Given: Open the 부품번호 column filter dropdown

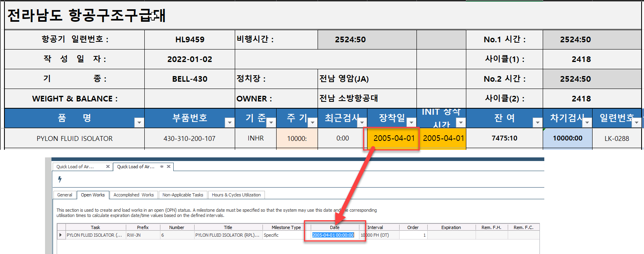Looking at the screenshot, I should click(230, 122).
